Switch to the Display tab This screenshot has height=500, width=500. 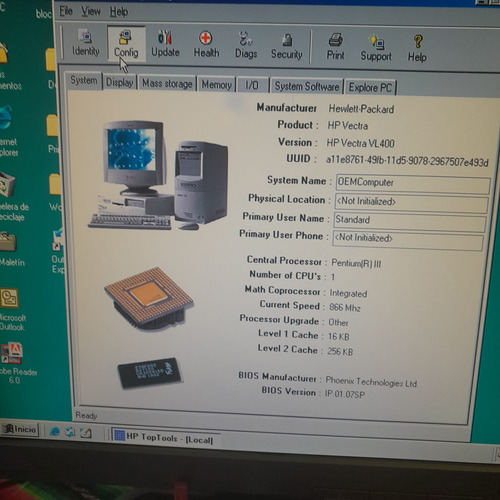coord(119,82)
